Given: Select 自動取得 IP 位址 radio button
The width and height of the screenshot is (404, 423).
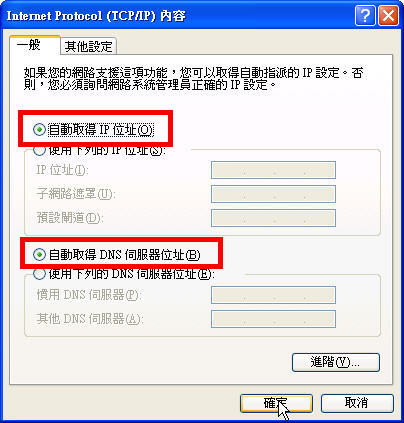Looking at the screenshot, I should point(39,129).
